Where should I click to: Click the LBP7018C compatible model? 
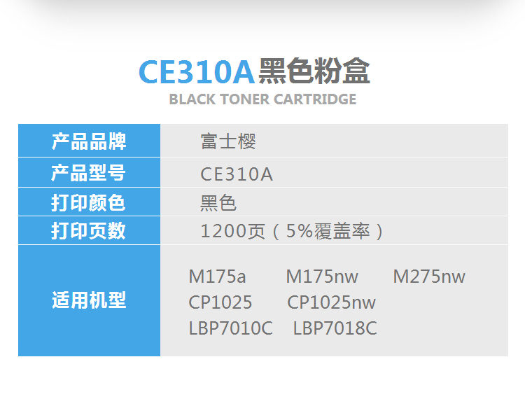coord(335,328)
